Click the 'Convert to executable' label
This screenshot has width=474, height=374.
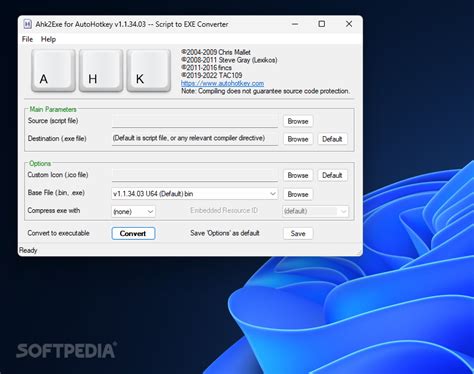coord(58,233)
